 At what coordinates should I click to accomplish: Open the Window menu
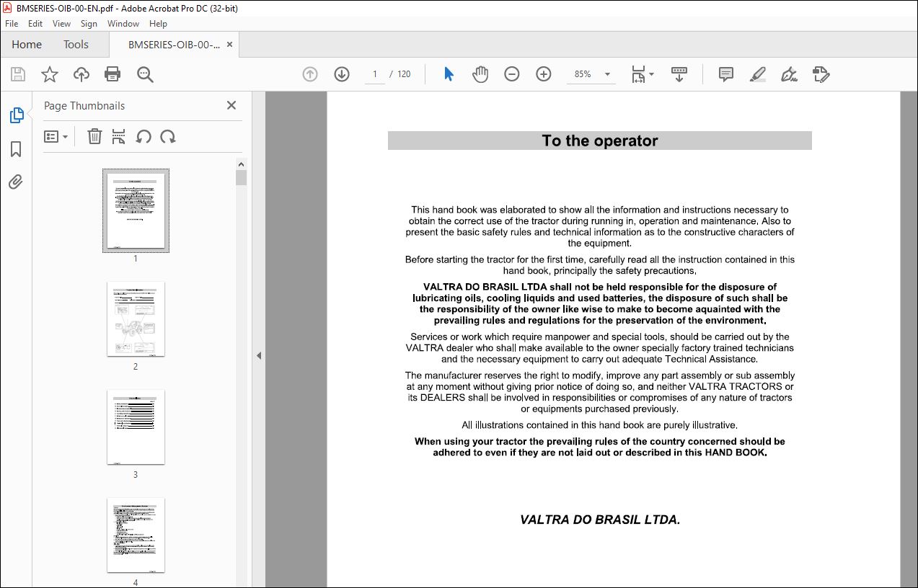point(123,24)
